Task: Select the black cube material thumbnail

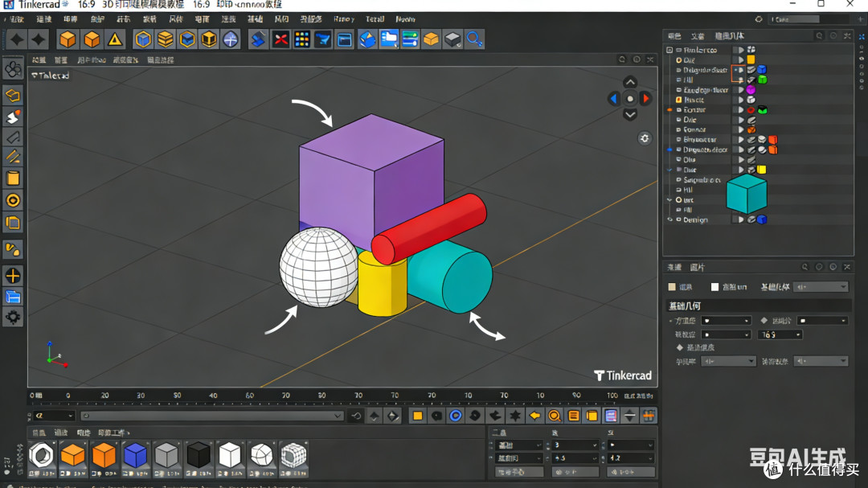Action: 199,456
